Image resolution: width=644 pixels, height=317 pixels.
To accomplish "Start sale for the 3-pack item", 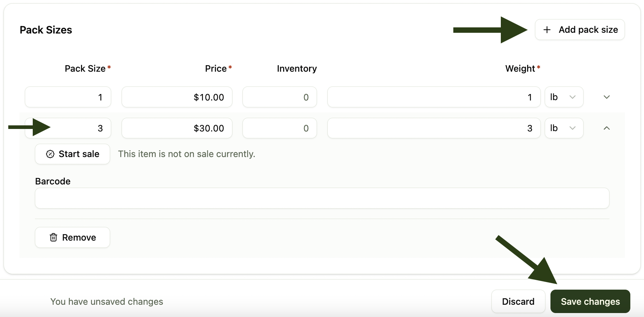I will click(72, 154).
